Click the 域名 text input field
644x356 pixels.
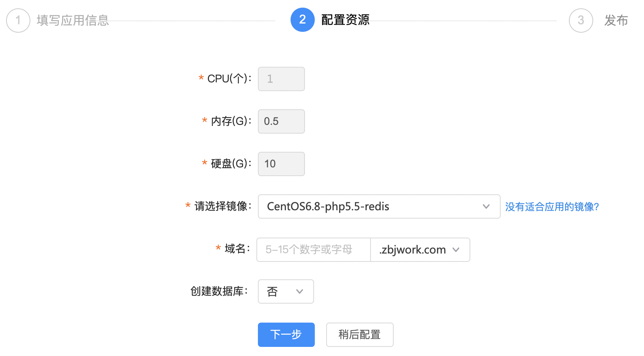point(314,250)
